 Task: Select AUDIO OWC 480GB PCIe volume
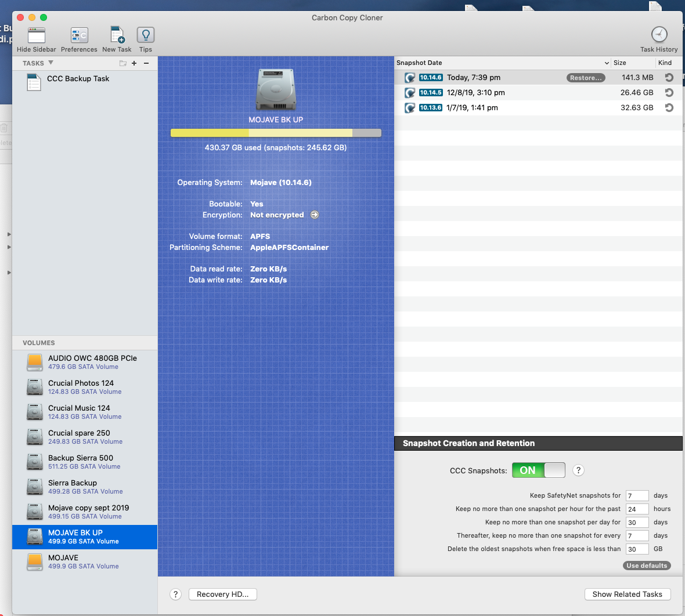point(85,363)
